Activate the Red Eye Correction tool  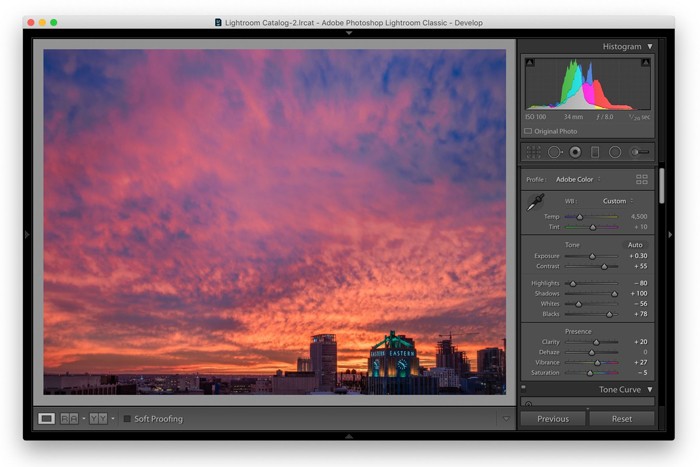pyautogui.click(x=575, y=152)
